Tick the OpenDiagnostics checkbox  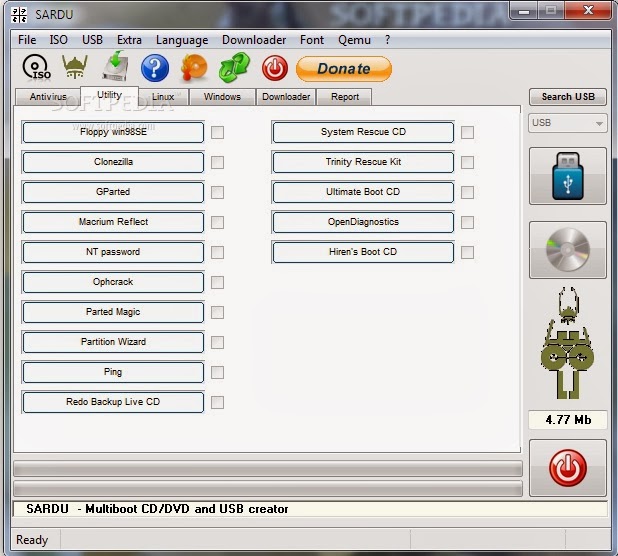point(467,222)
